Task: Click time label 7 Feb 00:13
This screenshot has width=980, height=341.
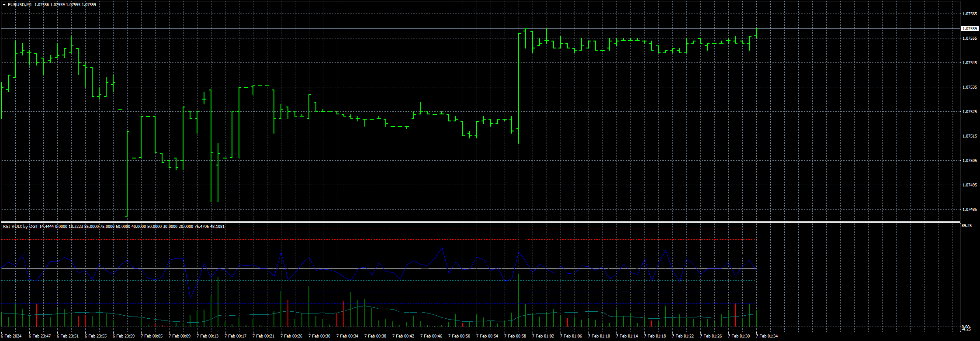Action: 208,336
